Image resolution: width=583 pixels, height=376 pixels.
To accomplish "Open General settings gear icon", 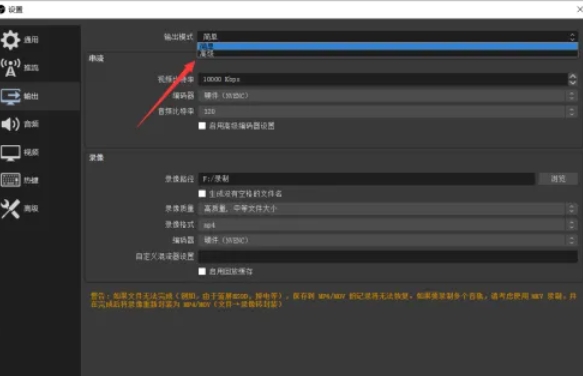I will [10, 40].
